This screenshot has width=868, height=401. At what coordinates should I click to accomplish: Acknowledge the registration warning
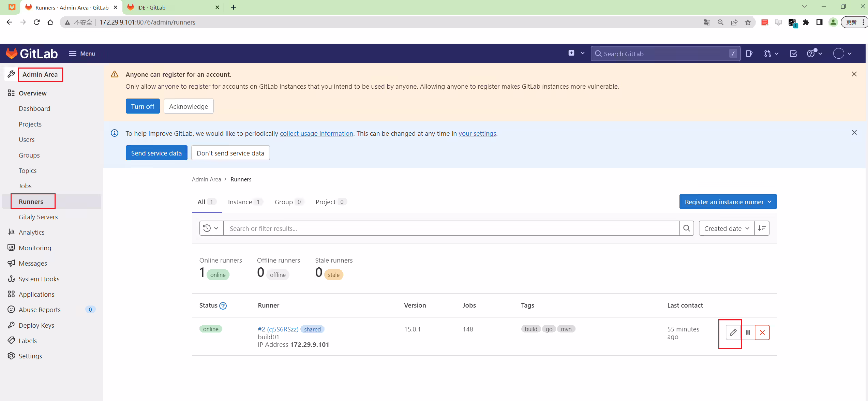pos(189,106)
